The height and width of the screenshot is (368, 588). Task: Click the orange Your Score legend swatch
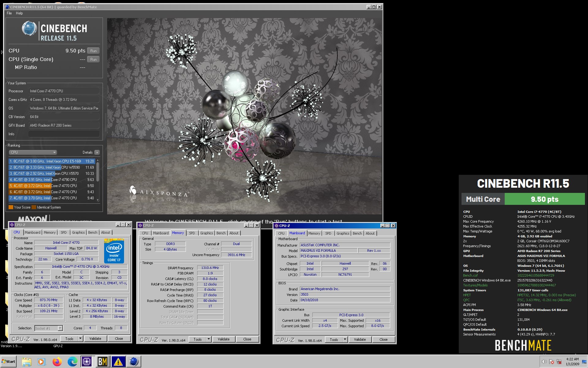point(11,207)
